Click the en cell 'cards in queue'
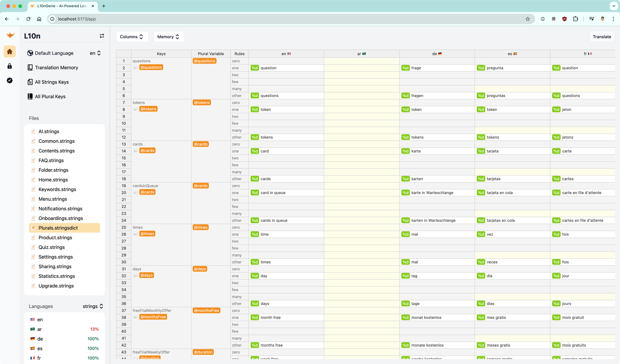 (286, 220)
